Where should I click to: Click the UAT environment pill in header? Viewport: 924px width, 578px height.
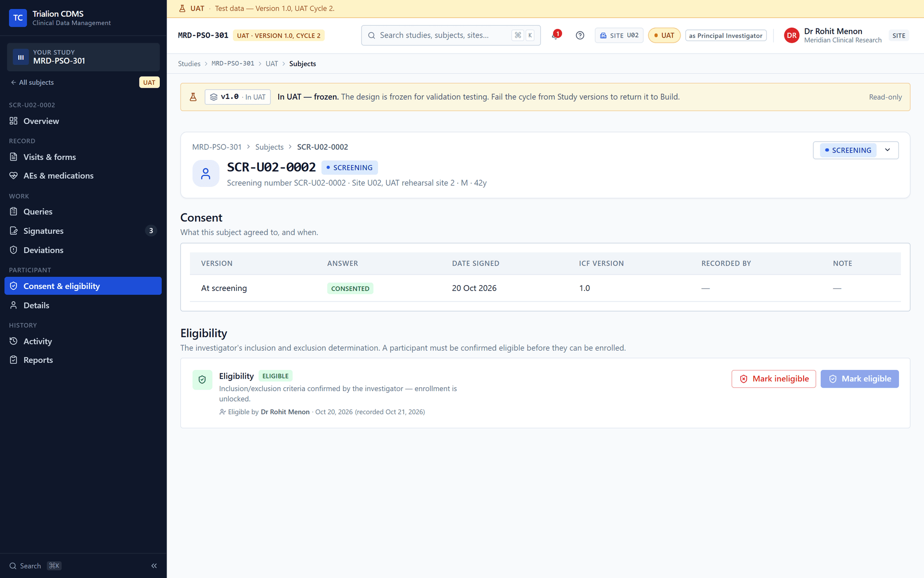(664, 35)
